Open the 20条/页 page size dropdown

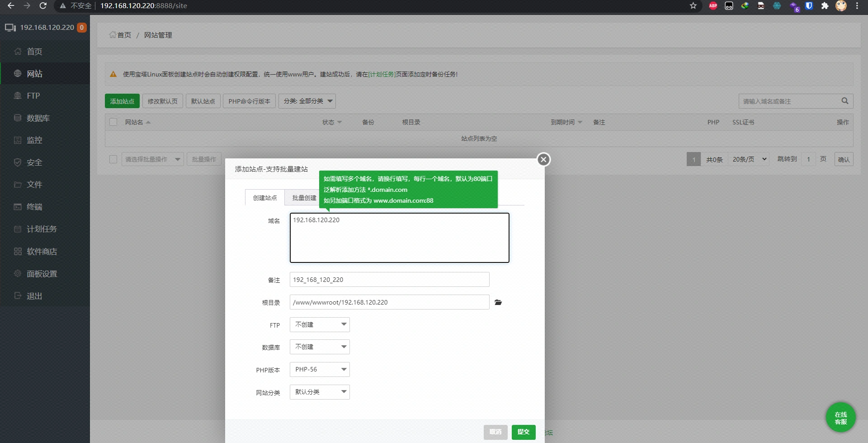[749, 159]
